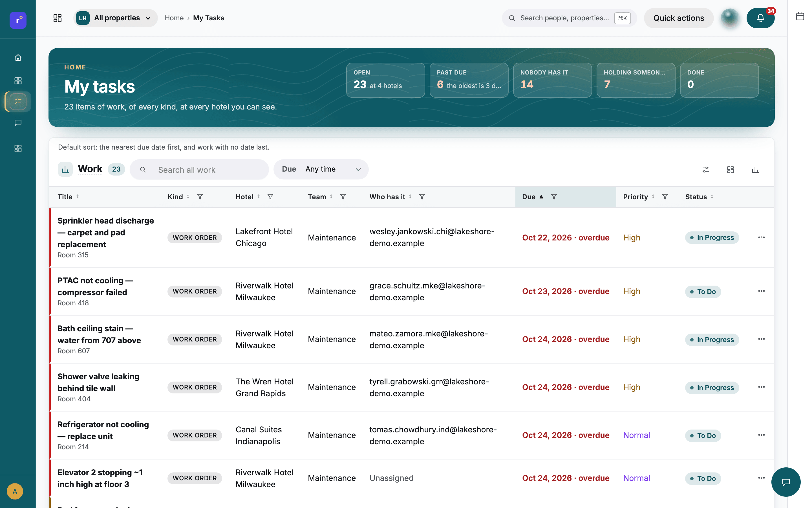Viewport: 812px width, 508px height.
Task: Filter by the Who has it funnel icon
Action: [422, 196]
